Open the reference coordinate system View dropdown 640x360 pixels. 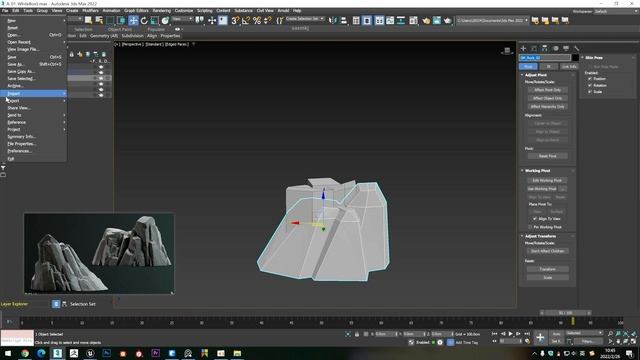click(182, 19)
